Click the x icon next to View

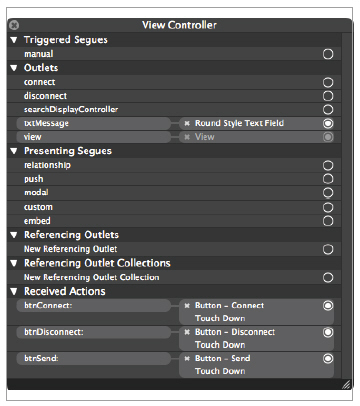pos(187,137)
